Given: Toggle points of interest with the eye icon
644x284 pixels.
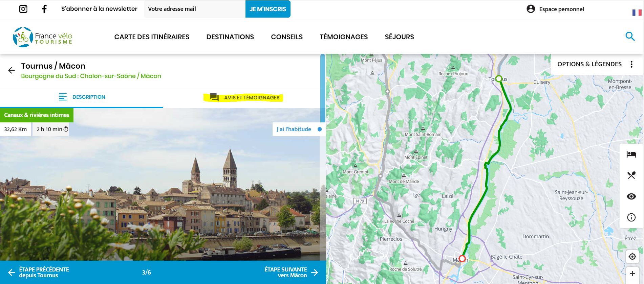Looking at the screenshot, I should (x=631, y=196).
